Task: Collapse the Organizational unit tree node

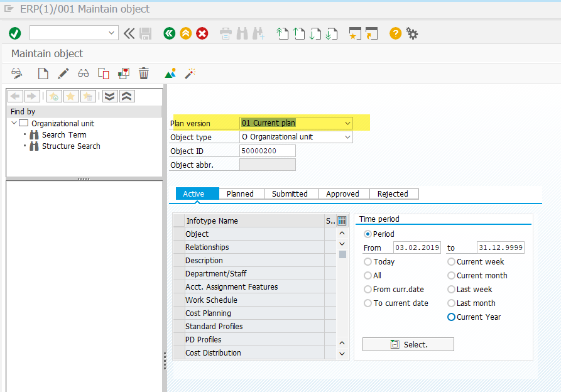Action: tap(14, 123)
